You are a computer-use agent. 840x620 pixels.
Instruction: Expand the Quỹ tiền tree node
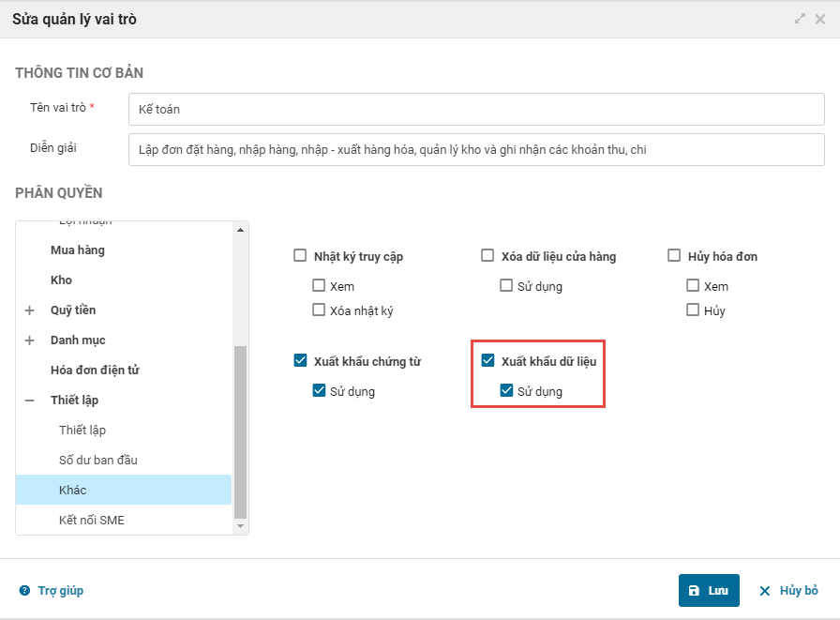click(29, 310)
